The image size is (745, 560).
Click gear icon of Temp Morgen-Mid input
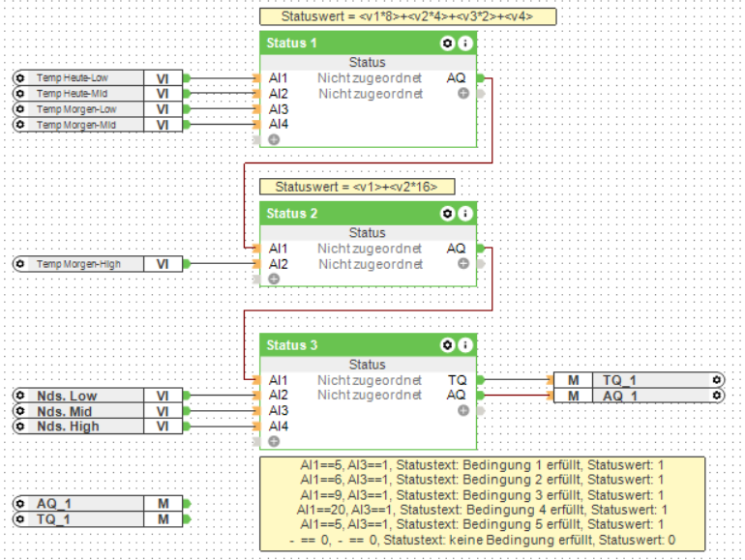(20, 125)
